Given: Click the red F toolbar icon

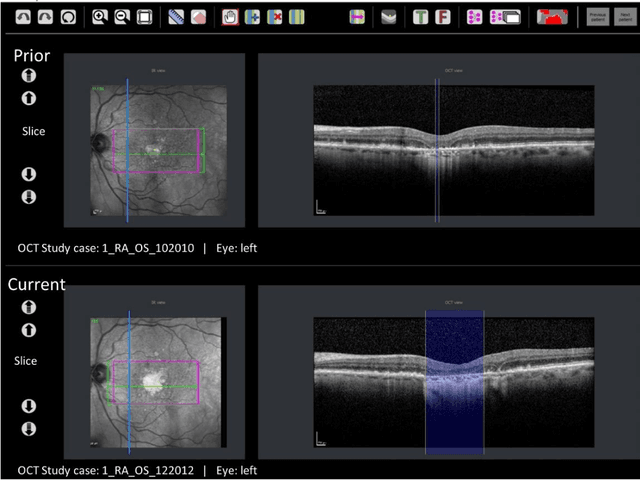Looking at the screenshot, I should (442, 17).
